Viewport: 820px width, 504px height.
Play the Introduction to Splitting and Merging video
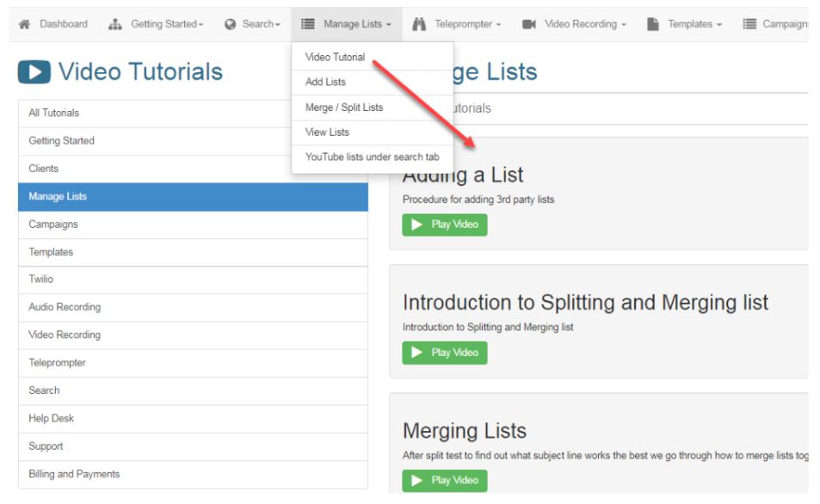click(x=444, y=353)
